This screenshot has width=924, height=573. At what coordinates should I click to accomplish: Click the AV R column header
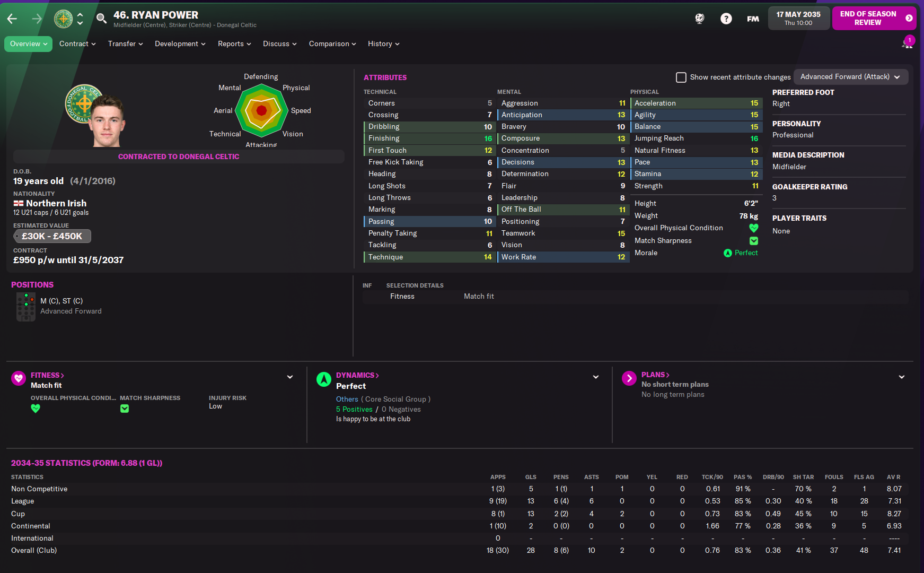coord(894,477)
